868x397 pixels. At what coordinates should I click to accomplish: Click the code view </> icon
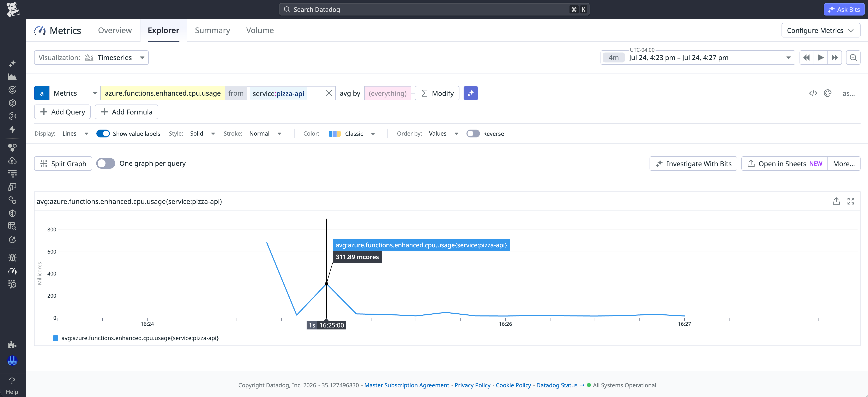(813, 93)
